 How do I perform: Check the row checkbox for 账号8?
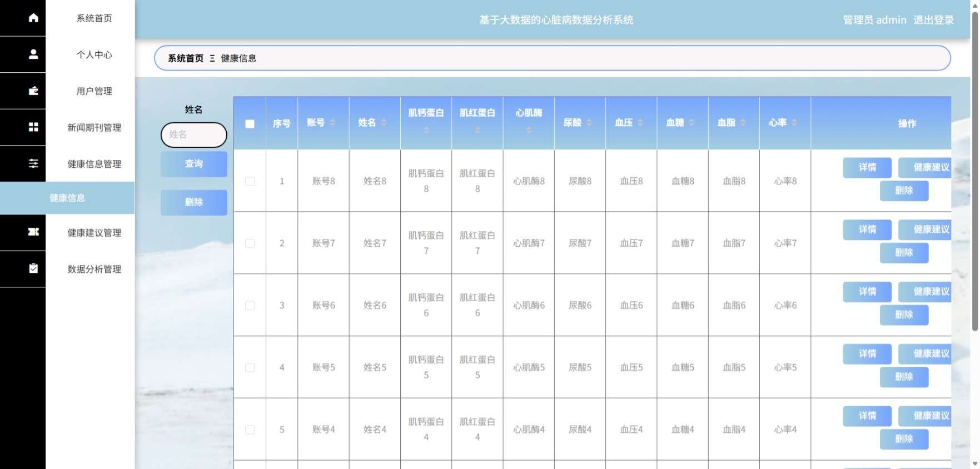250,181
